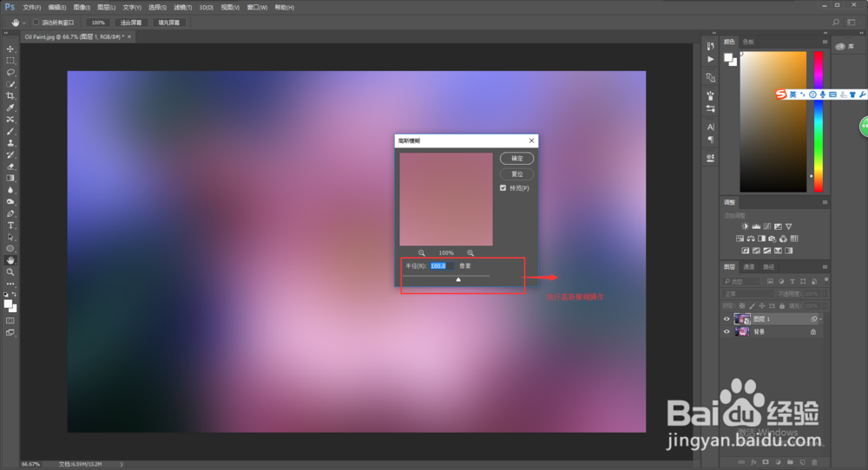
Task: Select the Crop tool
Action: coord(10,95)
